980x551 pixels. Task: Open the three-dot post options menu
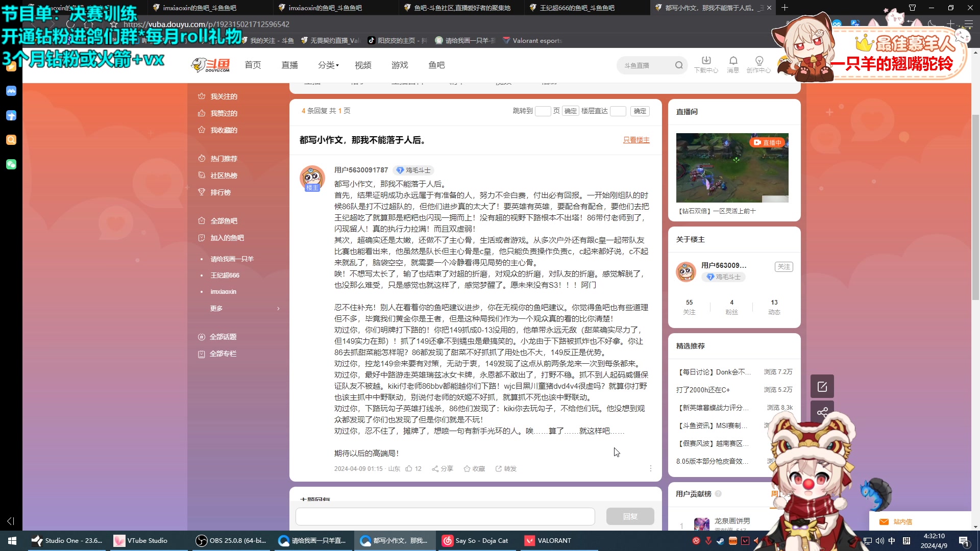[650, 468]
